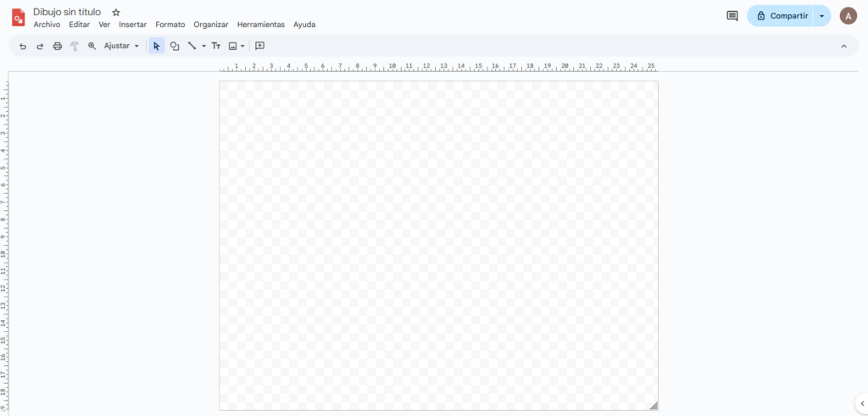Expand the Compartir options arrow
Image resolution: width=868 pixels, height=416 pixels.
pos(821,16)
